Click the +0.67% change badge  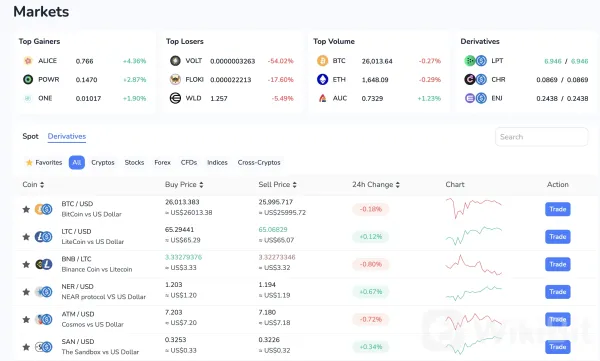pyautogui.click(x=370, y=292)
